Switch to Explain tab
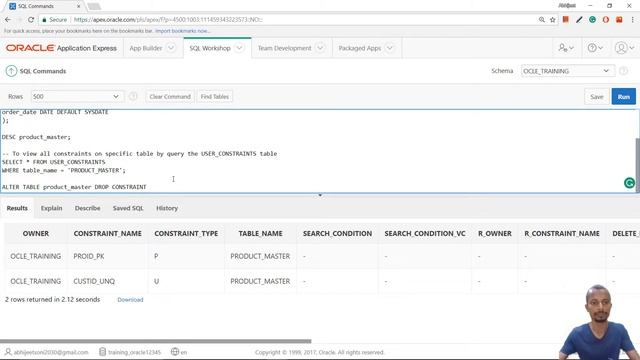Screen dimensions: 640x360 [51, 208]
